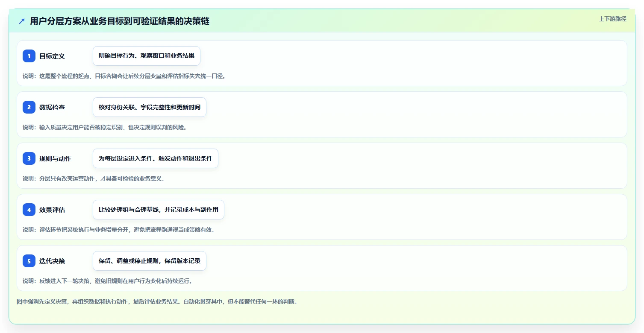Click the step 1 number badge
Screen dimensions: 644x333
(x=29, y=56)
